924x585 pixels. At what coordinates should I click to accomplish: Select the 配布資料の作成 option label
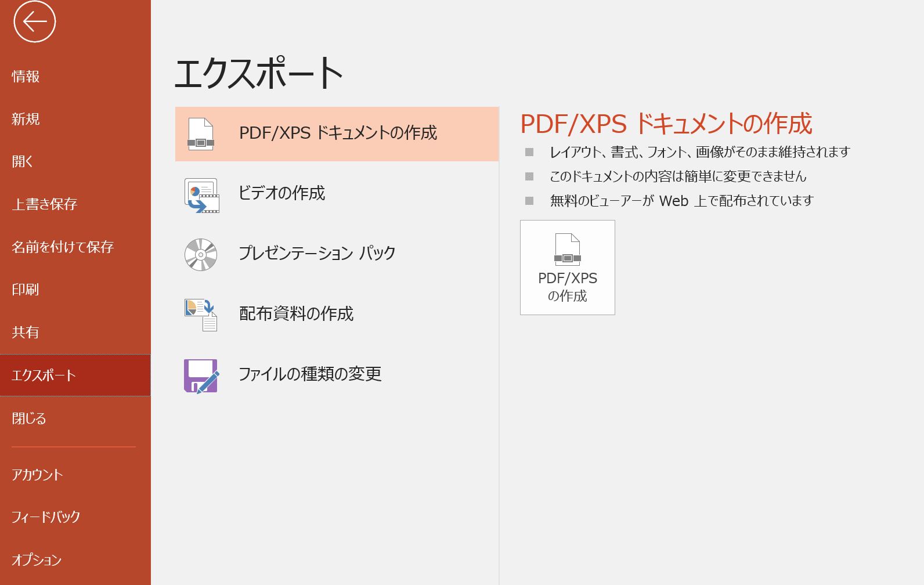tap(296, 314)
